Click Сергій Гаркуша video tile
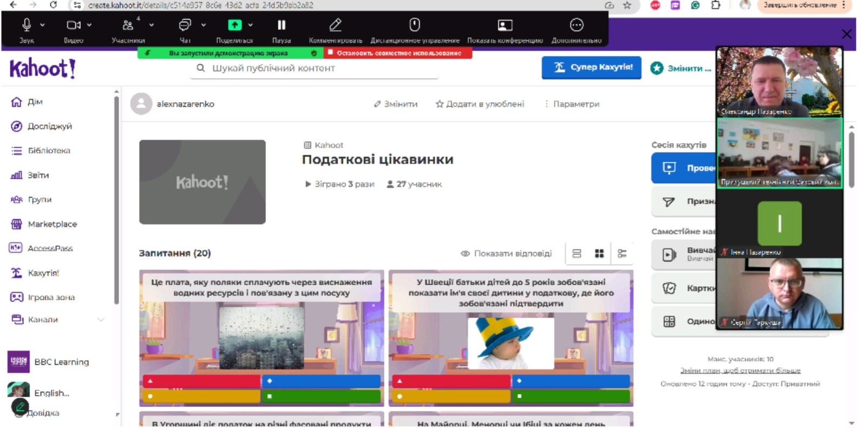 pos(780,293)
